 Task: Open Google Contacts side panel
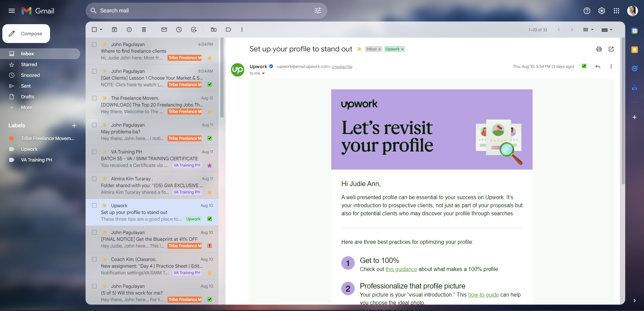point(635,87)
